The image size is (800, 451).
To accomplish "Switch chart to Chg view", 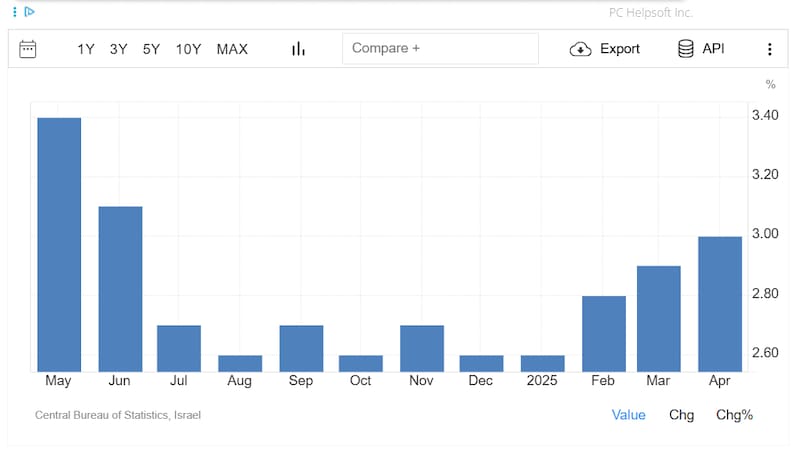I will 681,415.
